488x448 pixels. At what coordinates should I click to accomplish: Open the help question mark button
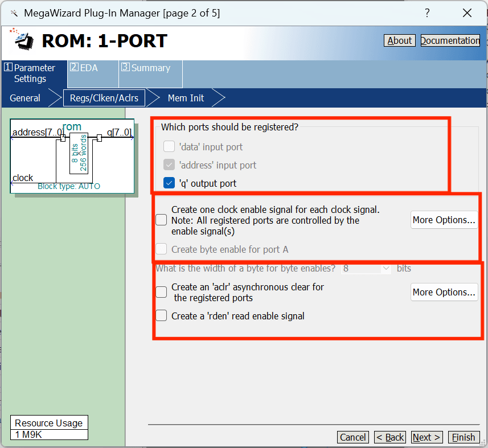[x=427, y=13]
